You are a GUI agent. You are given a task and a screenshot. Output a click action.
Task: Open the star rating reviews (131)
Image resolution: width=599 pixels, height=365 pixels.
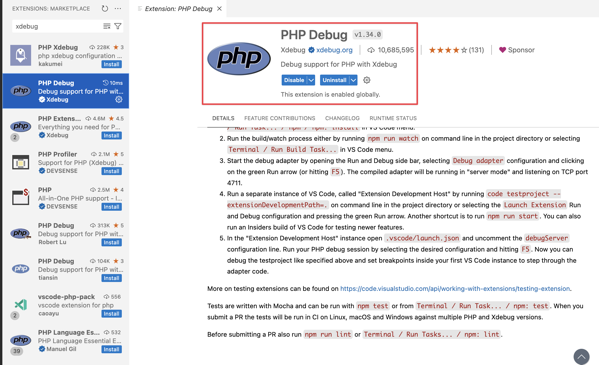coord(456,50)
